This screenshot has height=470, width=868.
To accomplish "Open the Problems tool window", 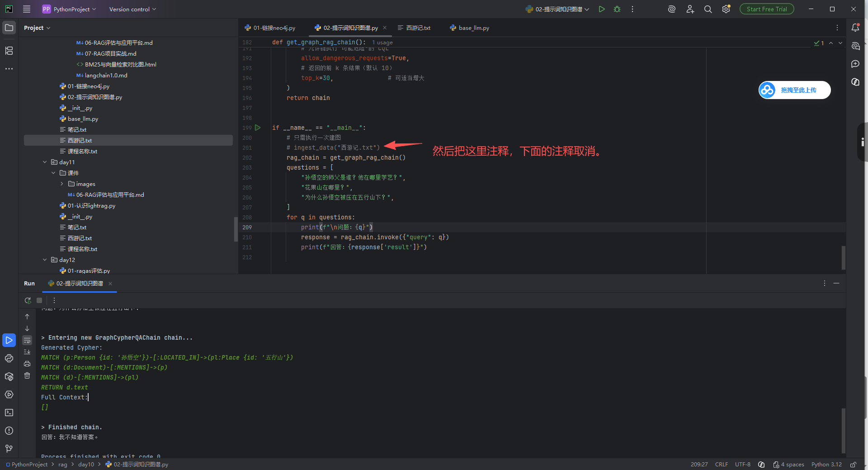I will (x=9, y=431).
